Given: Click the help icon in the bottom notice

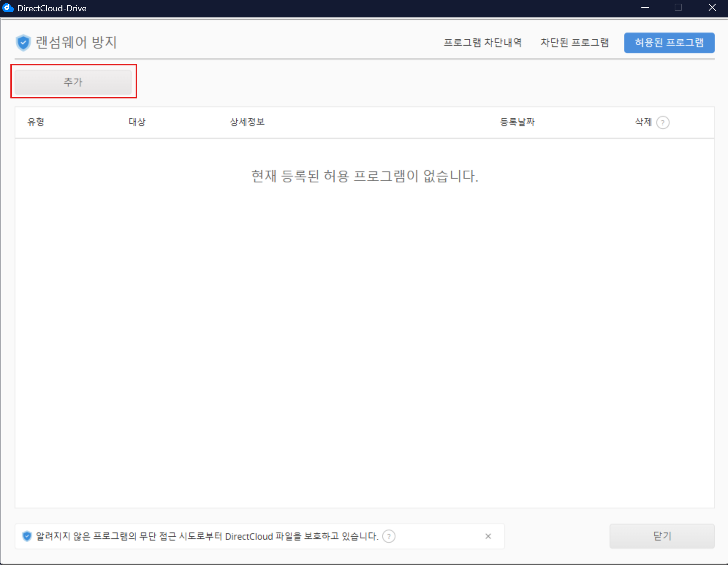Looking at the screenshot, I should [388, 536].
